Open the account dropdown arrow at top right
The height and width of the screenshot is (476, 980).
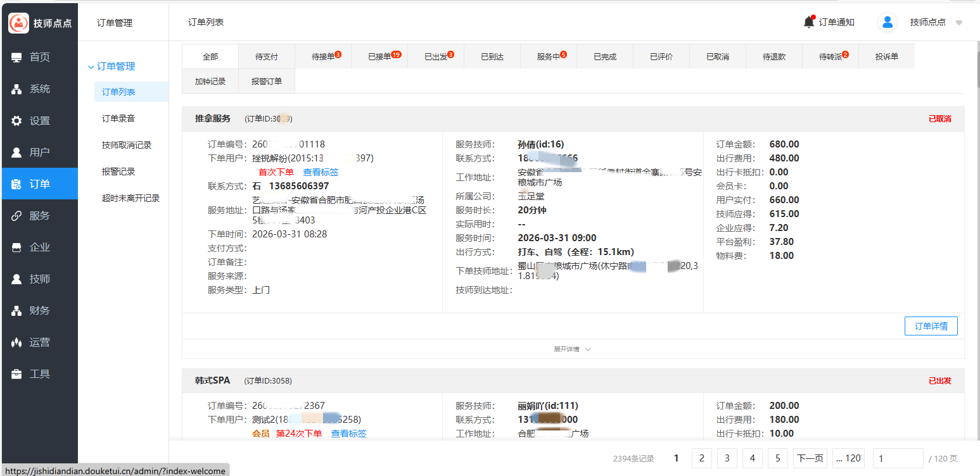pos(959,23)
